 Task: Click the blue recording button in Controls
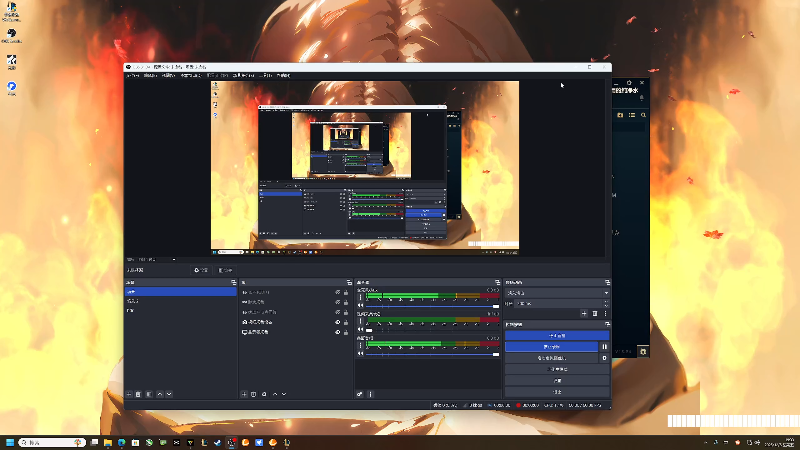click(x=552, y=347)
